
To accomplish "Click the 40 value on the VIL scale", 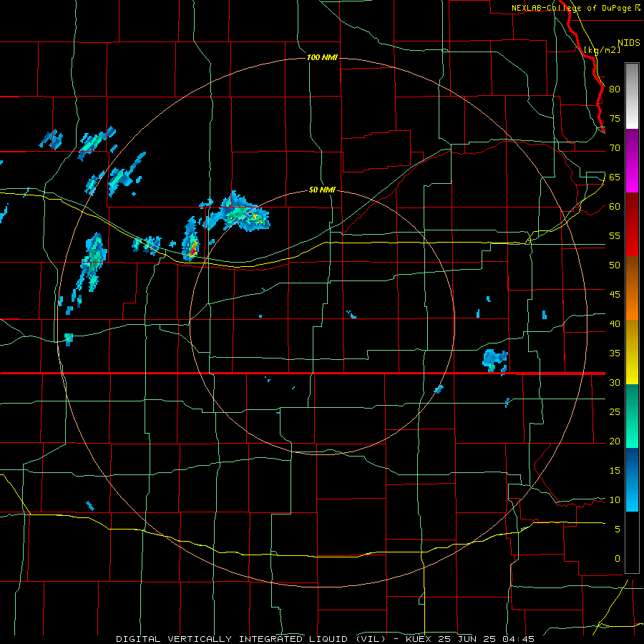I will click(x=615, y=324).
